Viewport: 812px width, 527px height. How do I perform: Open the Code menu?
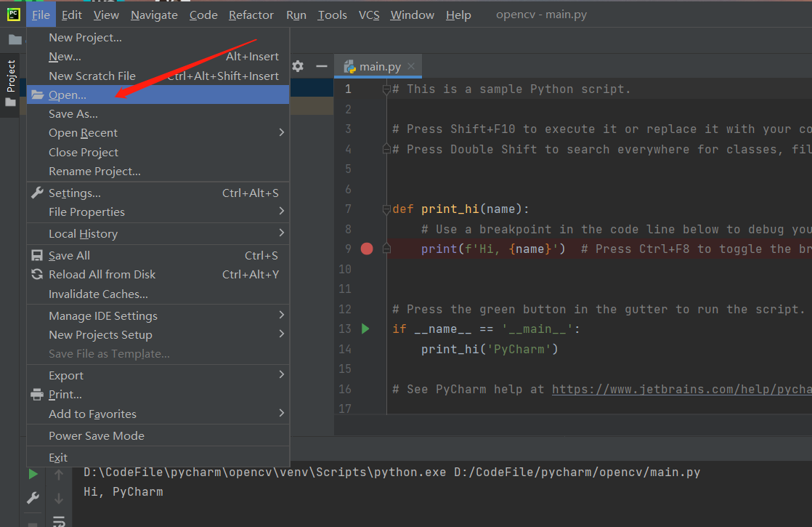(x=203, y=15)
